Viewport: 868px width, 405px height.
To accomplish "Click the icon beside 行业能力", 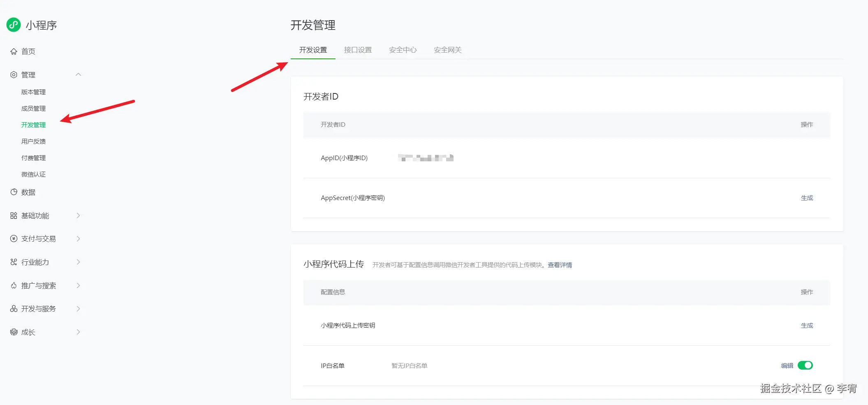I will (x=14, y=262).
